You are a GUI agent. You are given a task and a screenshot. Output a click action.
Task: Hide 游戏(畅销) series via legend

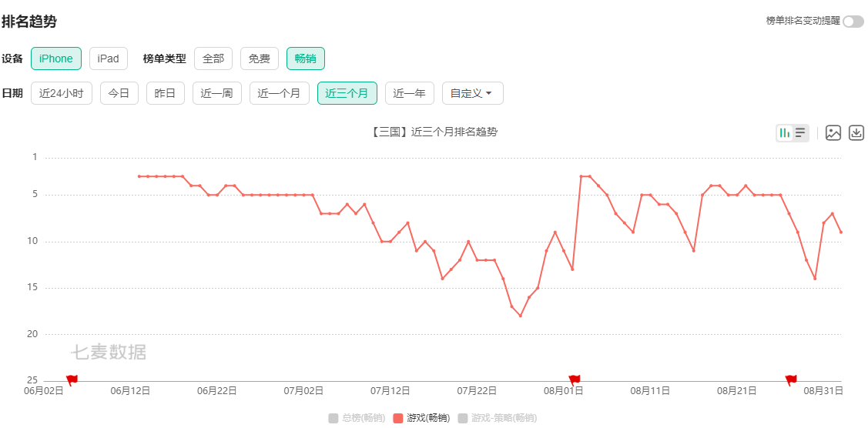(x=421, y=418)
